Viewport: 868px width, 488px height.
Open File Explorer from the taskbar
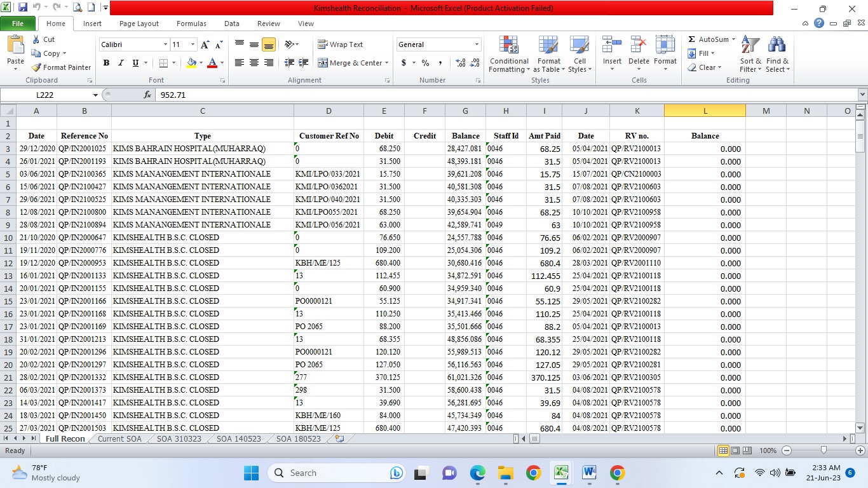pos(505,473)
